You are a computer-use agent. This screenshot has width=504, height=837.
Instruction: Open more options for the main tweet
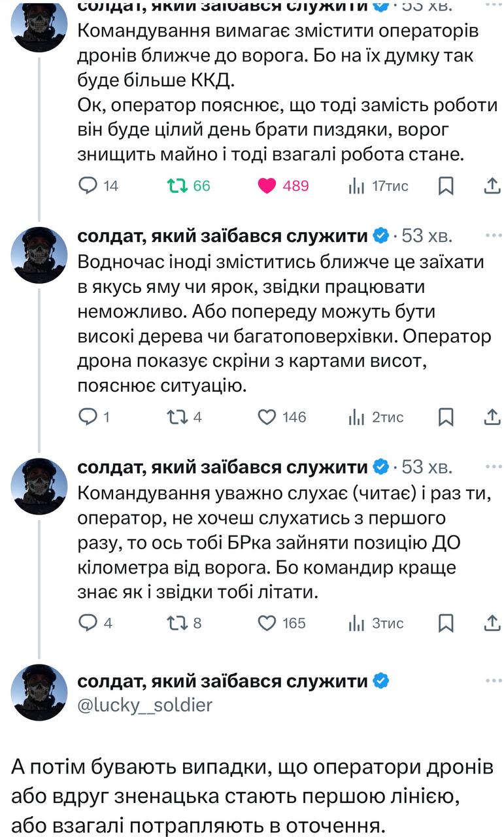click(x=492, y=681)
